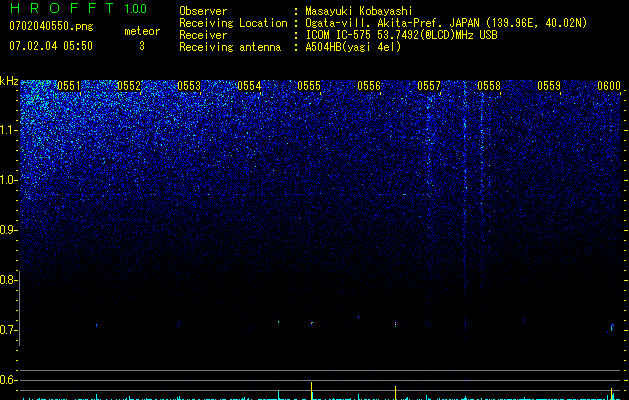The image size is (629, 400).
Task: Click the Observer label
Action: (203, 11)
